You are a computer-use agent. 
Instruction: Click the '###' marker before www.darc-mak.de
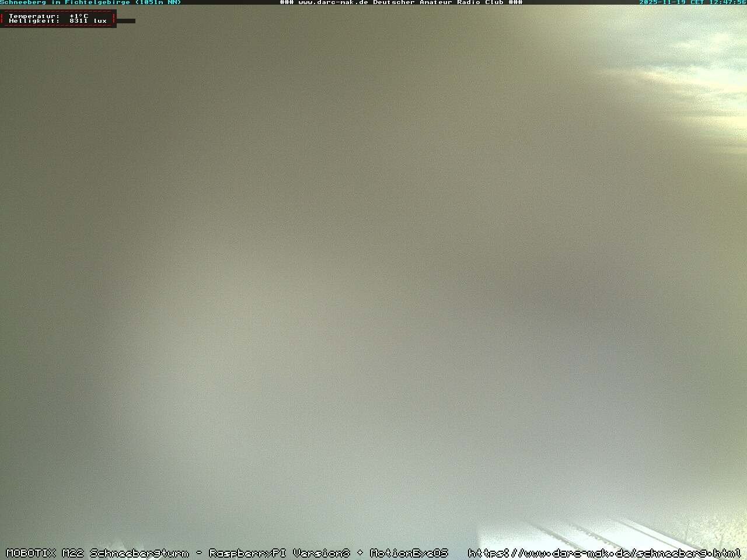(287, 2)
